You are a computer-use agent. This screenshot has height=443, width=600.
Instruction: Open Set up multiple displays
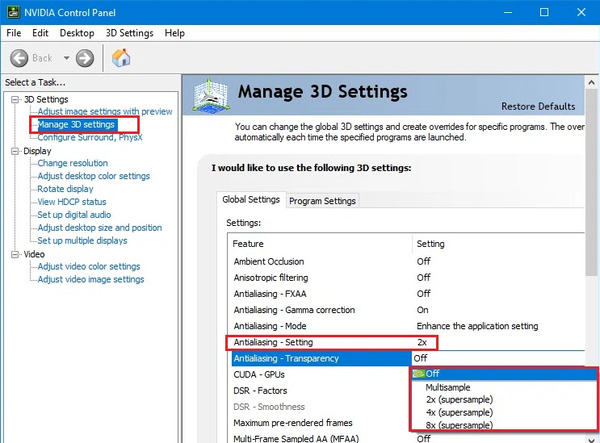point(82,241)
